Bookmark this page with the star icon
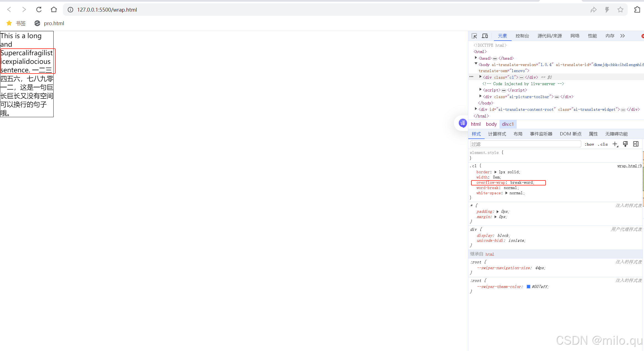The width and height of the screenshot is (644, 351). tap(620, 10)
